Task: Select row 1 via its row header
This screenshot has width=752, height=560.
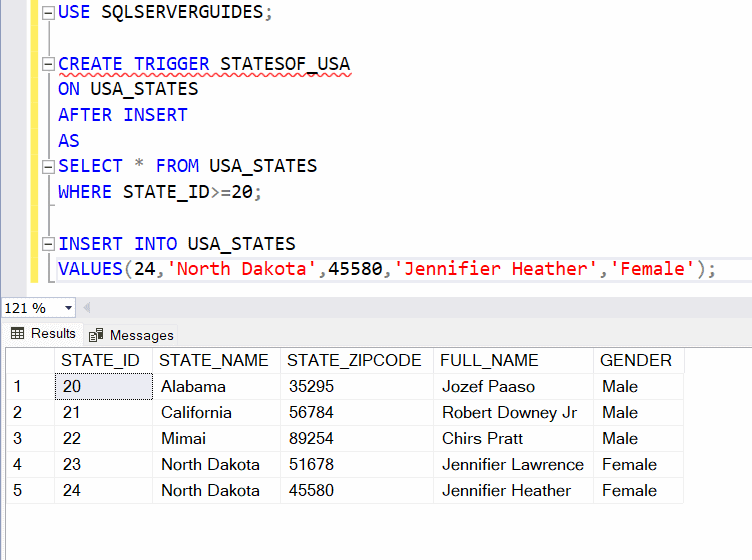Action: coord(31,386)
